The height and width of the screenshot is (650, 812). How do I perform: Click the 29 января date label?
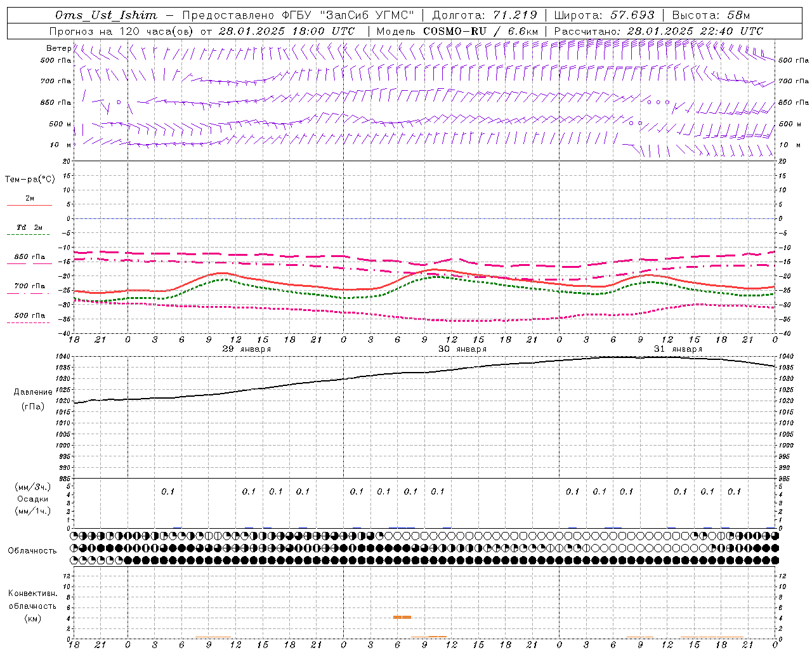pos(247,349)
